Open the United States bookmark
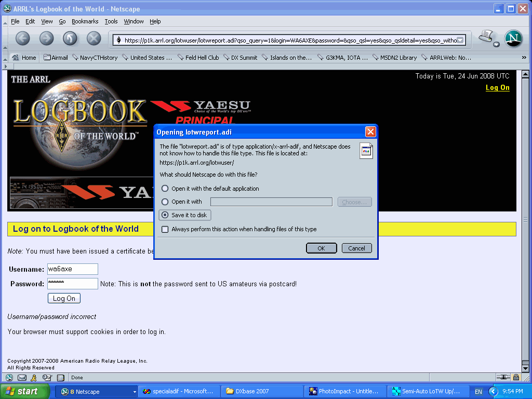Viewport: 532px width, 399px height. 147,58
